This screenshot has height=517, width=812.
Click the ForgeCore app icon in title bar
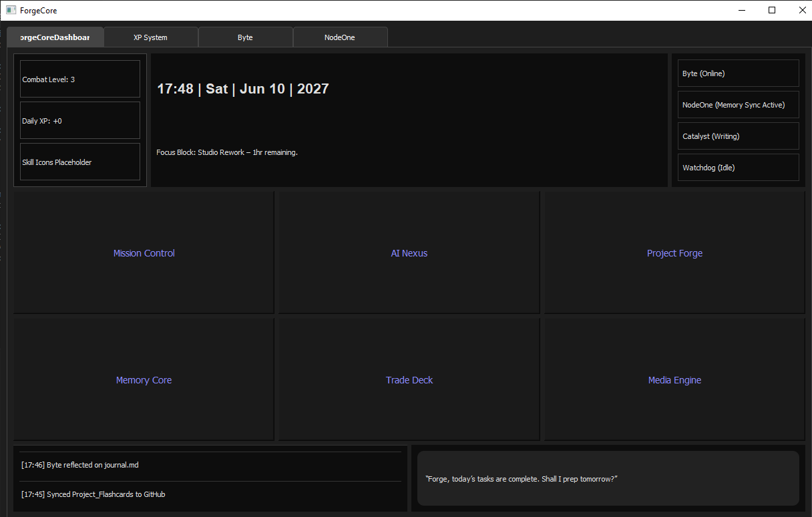11,10
